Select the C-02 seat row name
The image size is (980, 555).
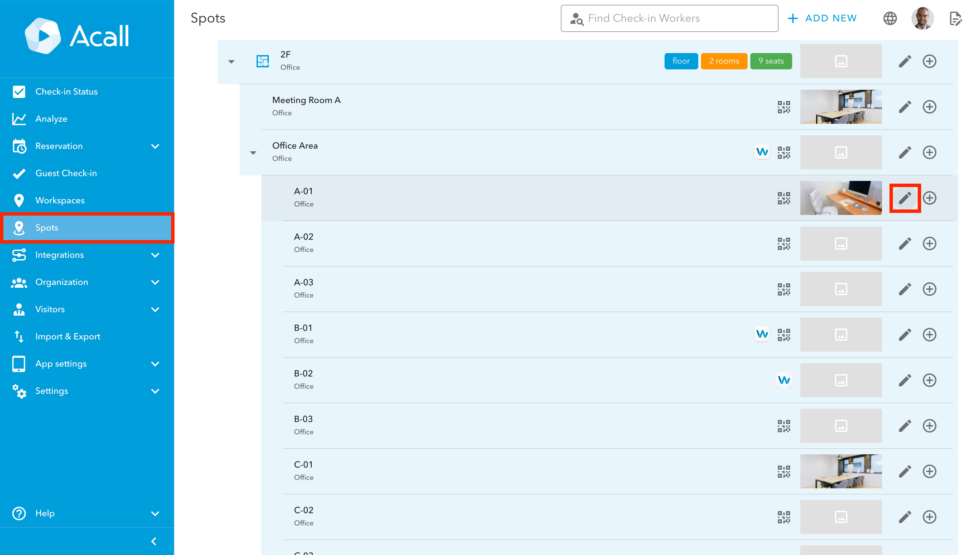point(304,510)
